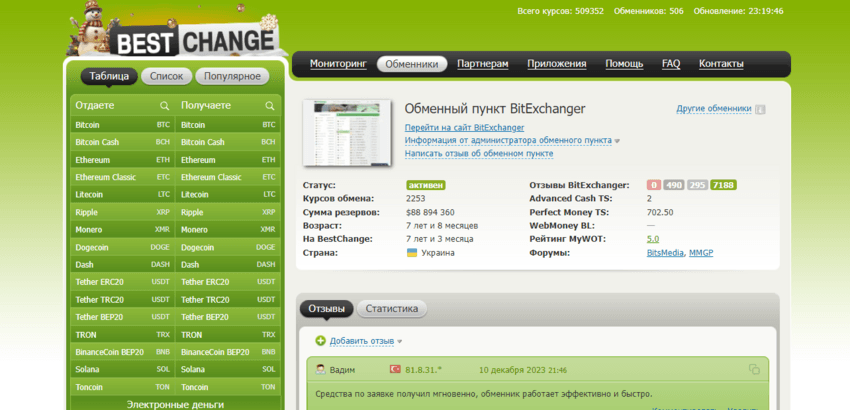Viewport: 850px width, 410px height.
Task: Click the Ukraine flag icon
Action: pyautogui.click(x=411, y=253)
